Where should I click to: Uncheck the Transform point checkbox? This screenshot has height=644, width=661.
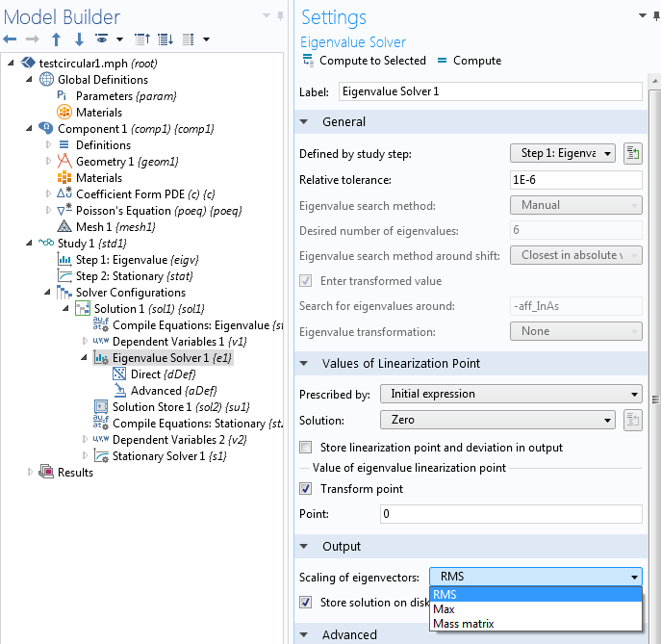[x=306, y=489]
